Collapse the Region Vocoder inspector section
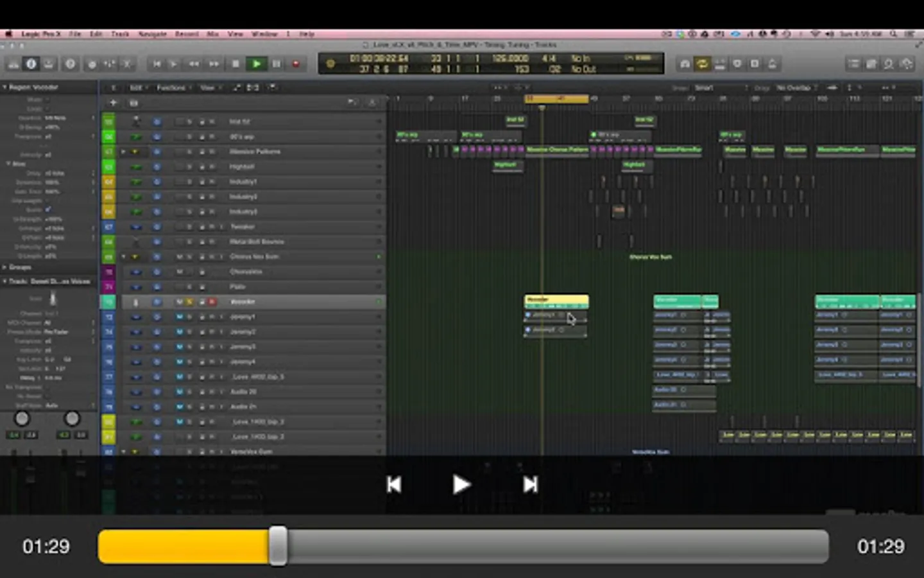924x578 pixels. coord(4,87)
